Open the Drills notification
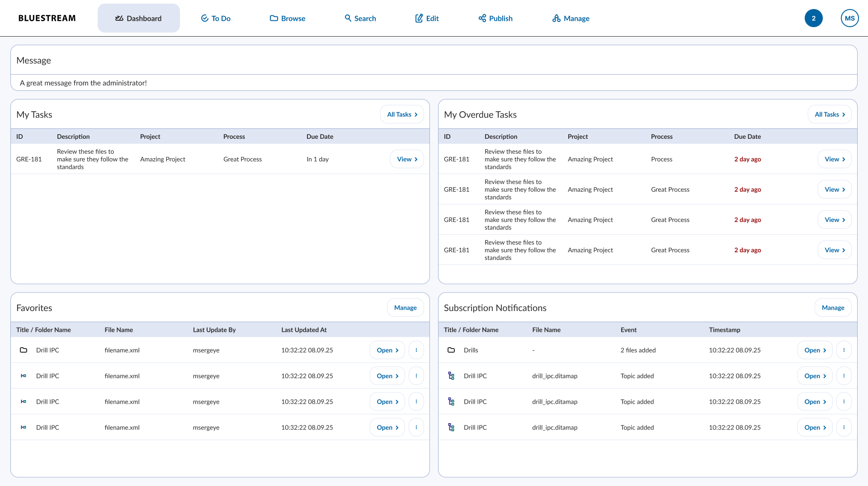The width and height of the screenshot is (868, 486). click(x=815, y=350)
